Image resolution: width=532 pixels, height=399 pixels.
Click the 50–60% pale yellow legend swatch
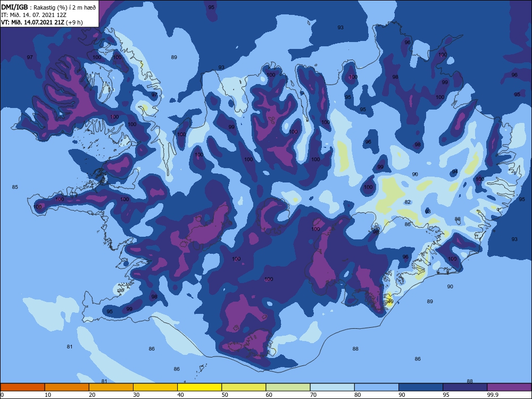tap(244, 387)
